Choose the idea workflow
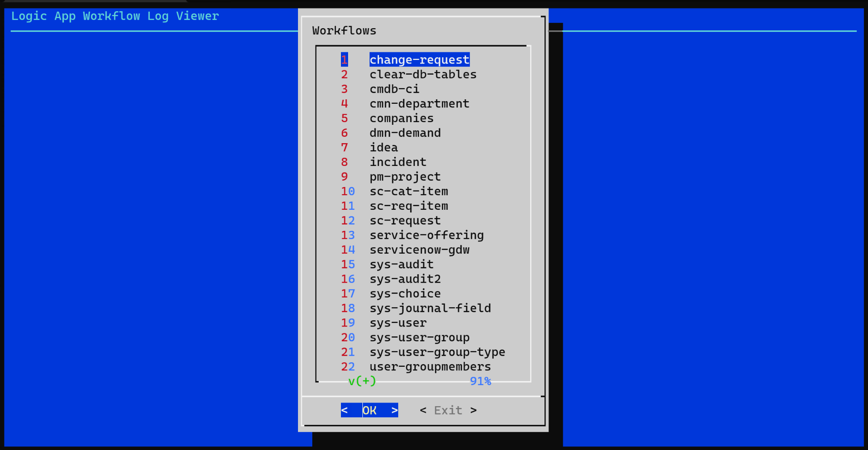Viewport: 868px width, 450px height. (x=383, y=147)
